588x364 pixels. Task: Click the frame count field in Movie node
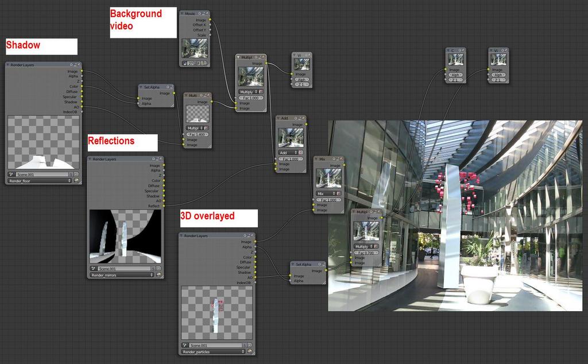tap(191, 63)
